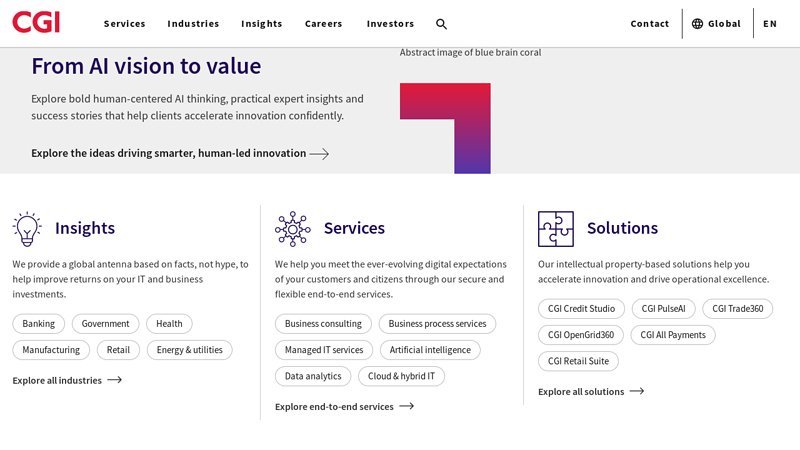Click the CGI logo
The width and height of the screenshot is (800, 450).
click(x=36, y=21)
